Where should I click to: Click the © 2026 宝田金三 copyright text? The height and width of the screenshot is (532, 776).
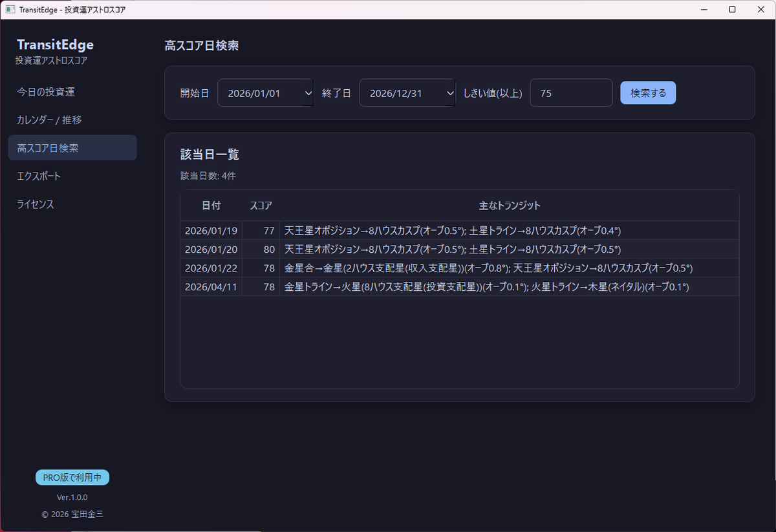(x=72, y=515)
